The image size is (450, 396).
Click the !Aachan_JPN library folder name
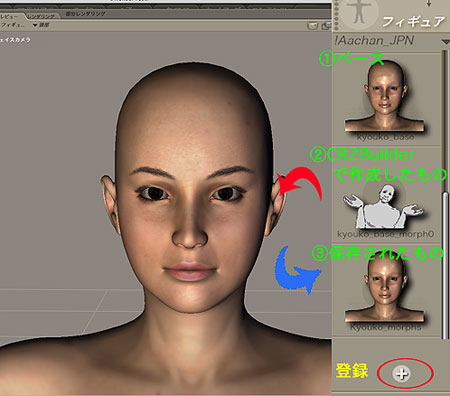click(374, 41)
